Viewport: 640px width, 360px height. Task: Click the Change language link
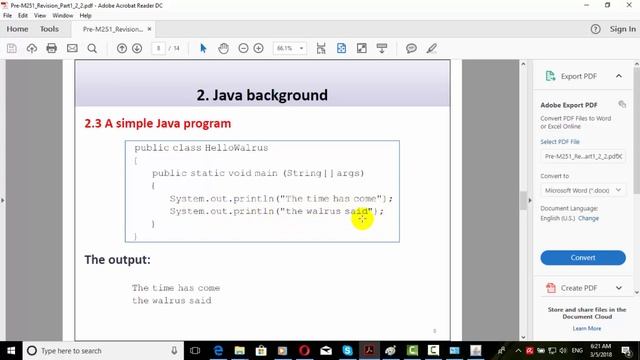588,218
